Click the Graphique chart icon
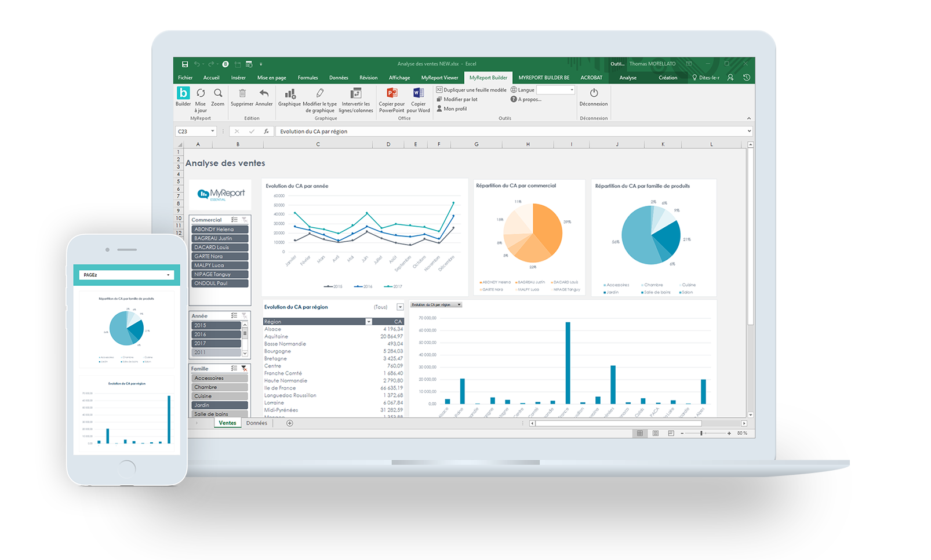 (290, 93)
